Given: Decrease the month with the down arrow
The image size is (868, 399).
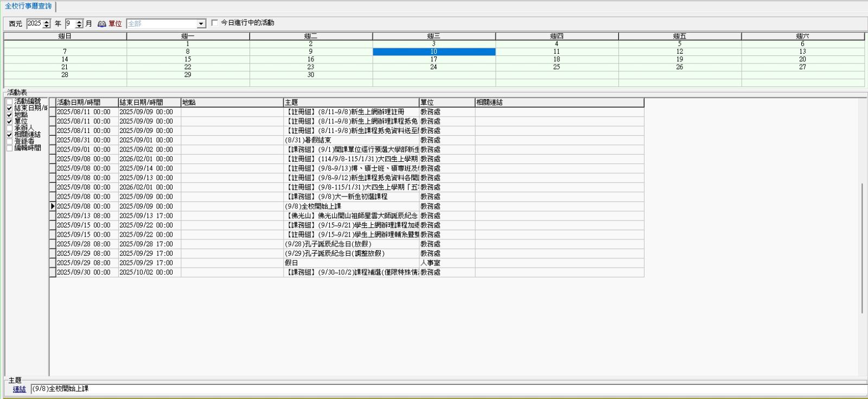Looking at the screenshot, I should (x=79, y=26).
